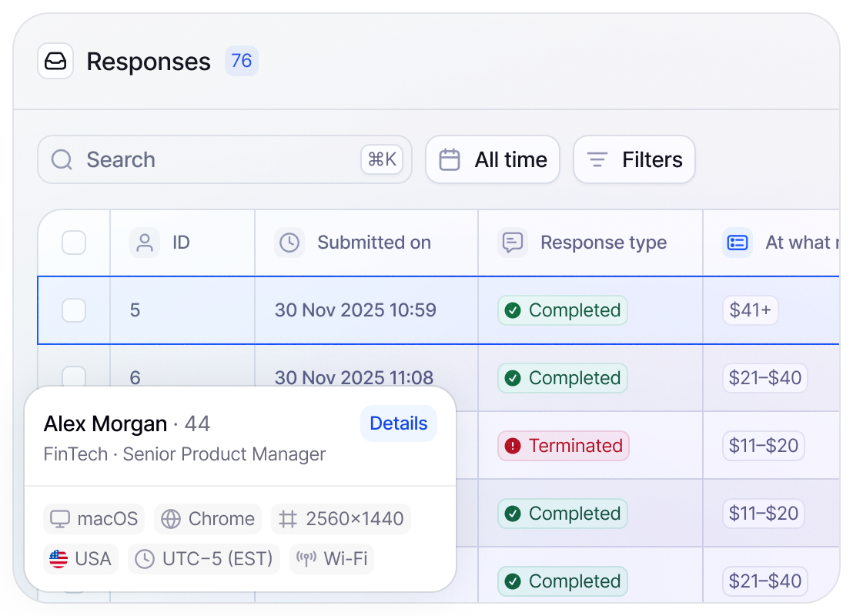Image resolution: width=853 pixels, height=616 pixels.
Task: Click the USA flag icon
Action: [x=59, y=559]
